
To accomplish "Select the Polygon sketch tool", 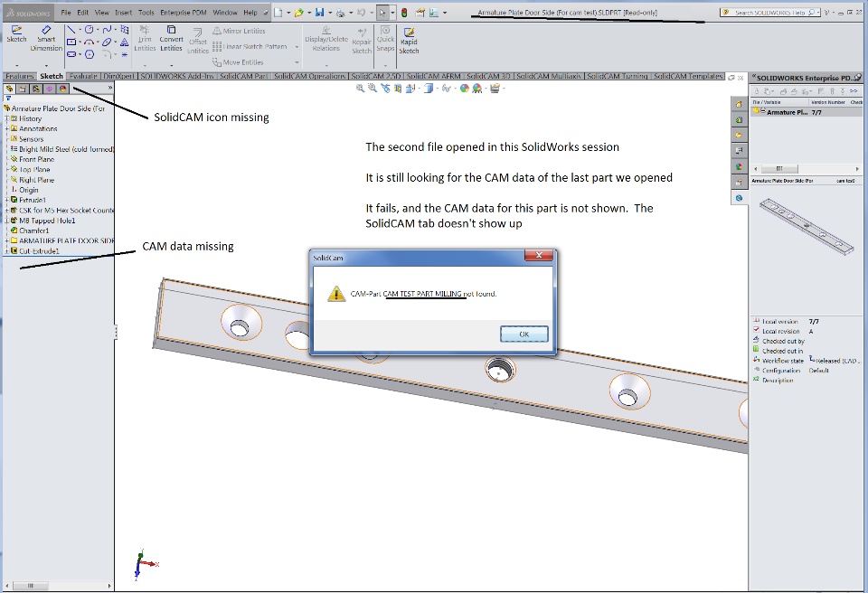I will (x=90, y=54).
